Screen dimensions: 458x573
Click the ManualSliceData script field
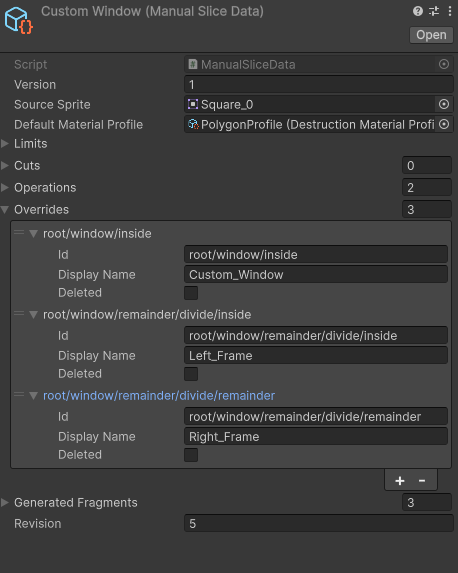tap(319, 64)
